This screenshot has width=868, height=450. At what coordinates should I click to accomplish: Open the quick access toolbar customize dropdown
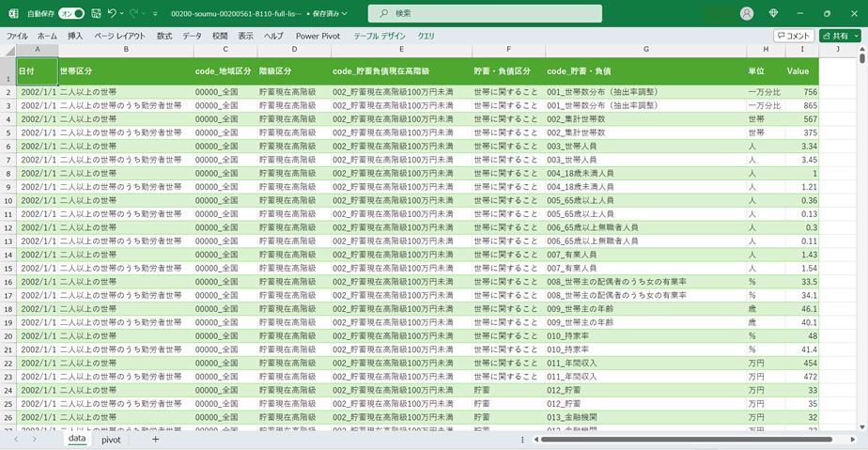pyautogui.click(x=159, y=13)
